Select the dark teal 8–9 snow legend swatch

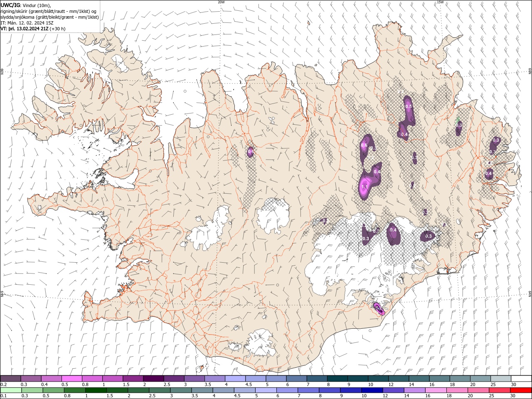337,379
